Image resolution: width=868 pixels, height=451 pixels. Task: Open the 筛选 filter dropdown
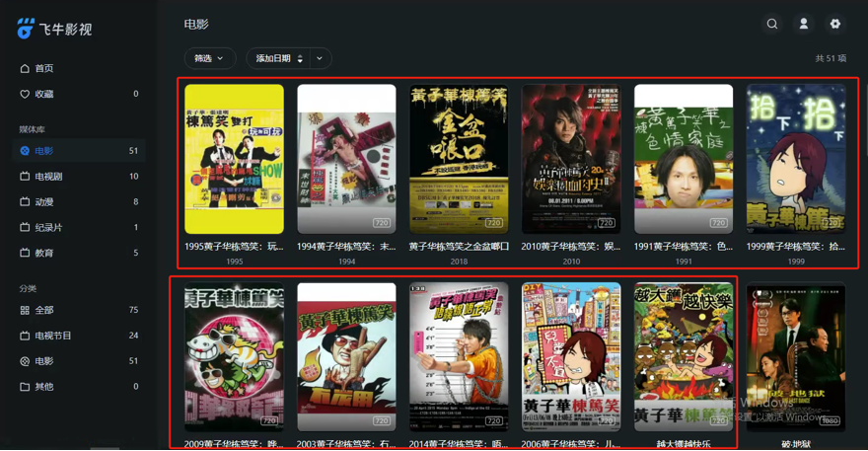(209, 58)
